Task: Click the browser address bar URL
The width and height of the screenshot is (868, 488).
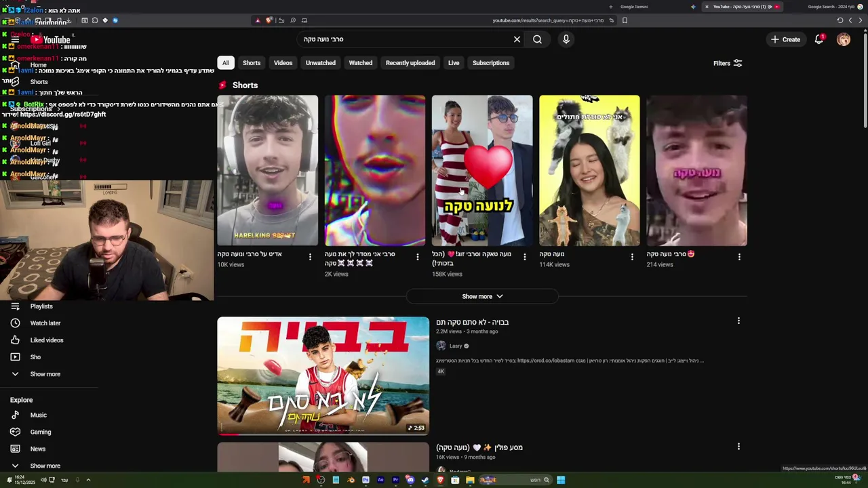Action: [x=548, y=20]
